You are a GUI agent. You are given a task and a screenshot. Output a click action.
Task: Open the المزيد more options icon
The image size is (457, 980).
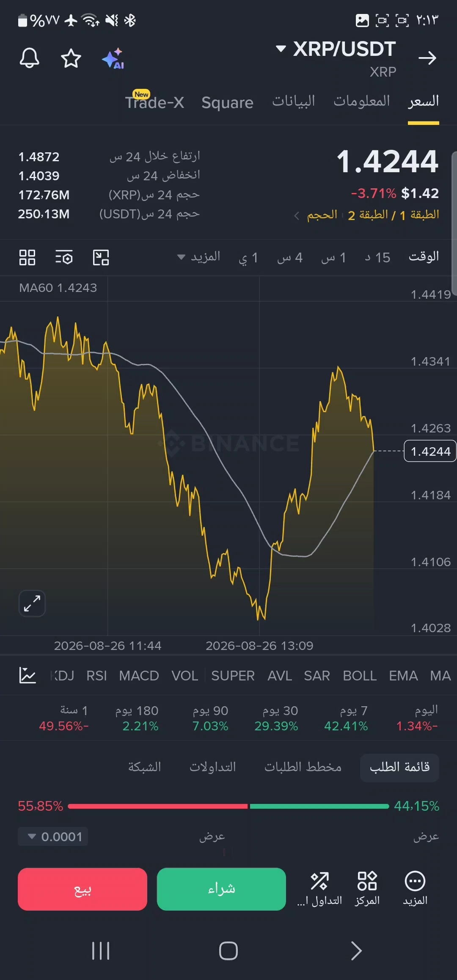click(x=415, y=888)
